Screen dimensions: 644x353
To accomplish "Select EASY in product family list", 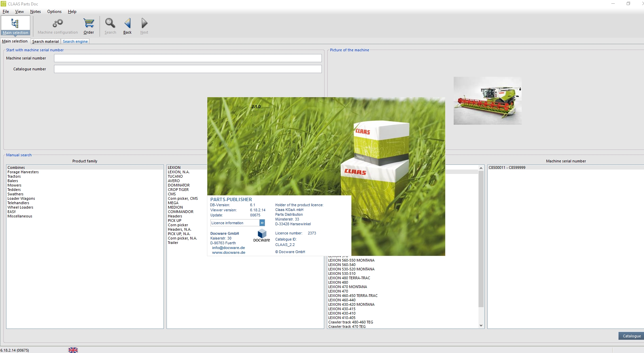I will click(85, 212).
